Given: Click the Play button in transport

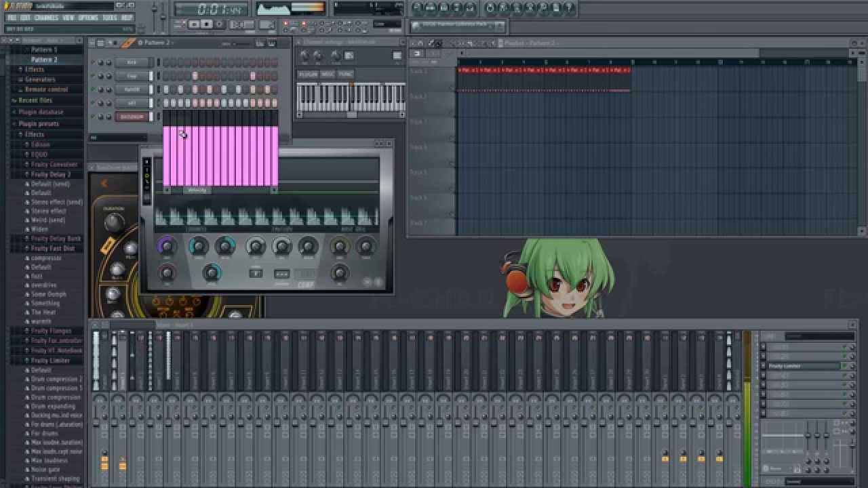Looking at the screenshot, I should (194, 24).
